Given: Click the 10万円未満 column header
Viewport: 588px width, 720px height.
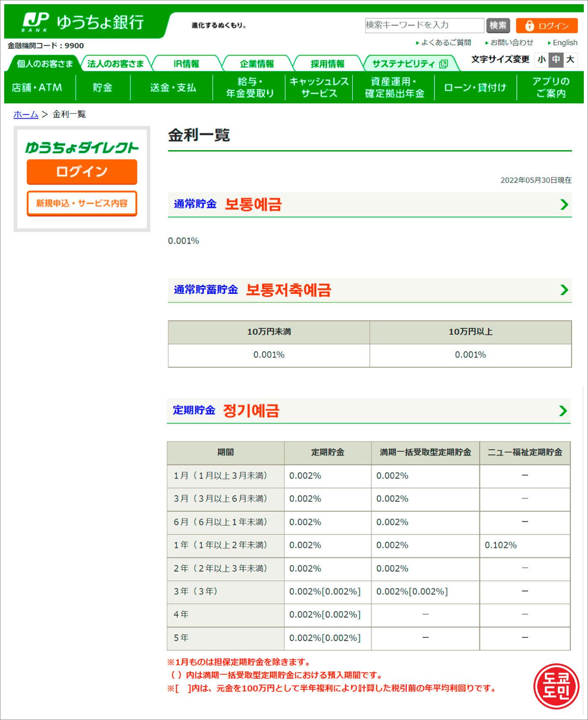Looking at the screenshot, I should pyautogui.click(x=269, y=332).
